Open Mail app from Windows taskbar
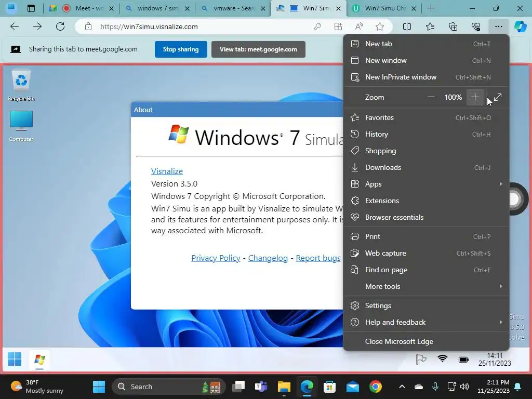This screenshot has width=532, height=399. (353, 387)
